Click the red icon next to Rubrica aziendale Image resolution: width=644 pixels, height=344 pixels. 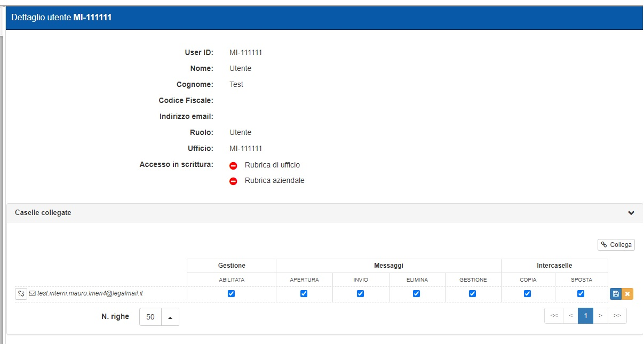pos(233,181)
